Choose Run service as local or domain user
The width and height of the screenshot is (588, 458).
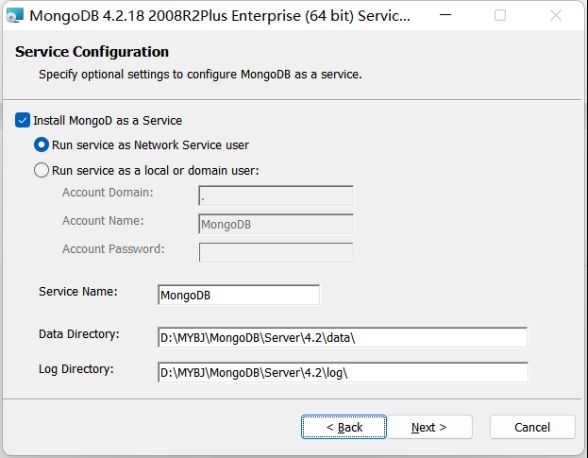[41, 170]
